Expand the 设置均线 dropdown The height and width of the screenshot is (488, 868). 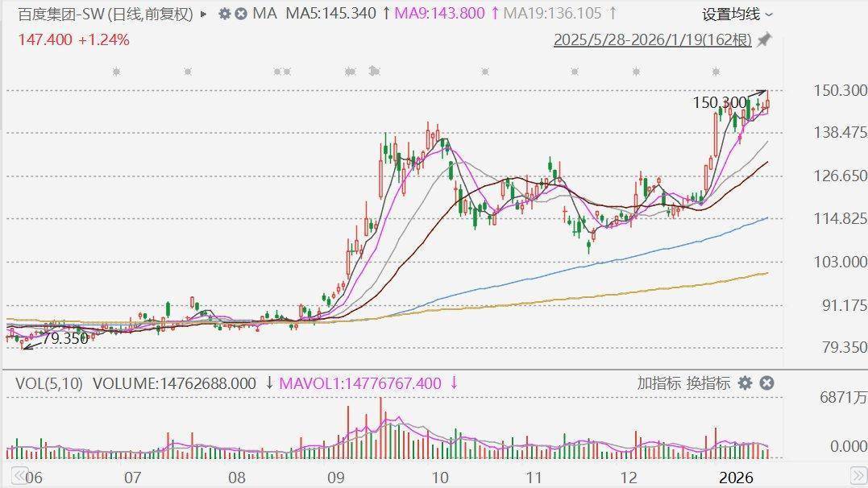tap(737, 14)
